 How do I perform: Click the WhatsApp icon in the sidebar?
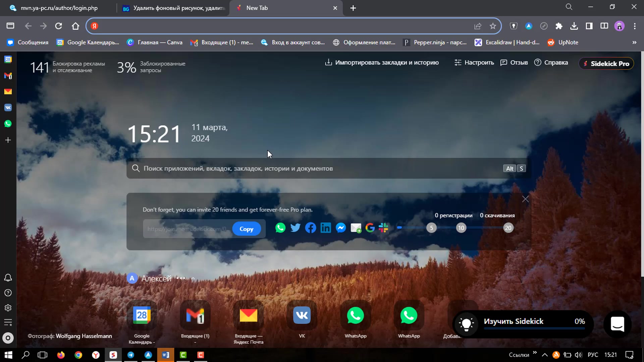click(8, 124)
